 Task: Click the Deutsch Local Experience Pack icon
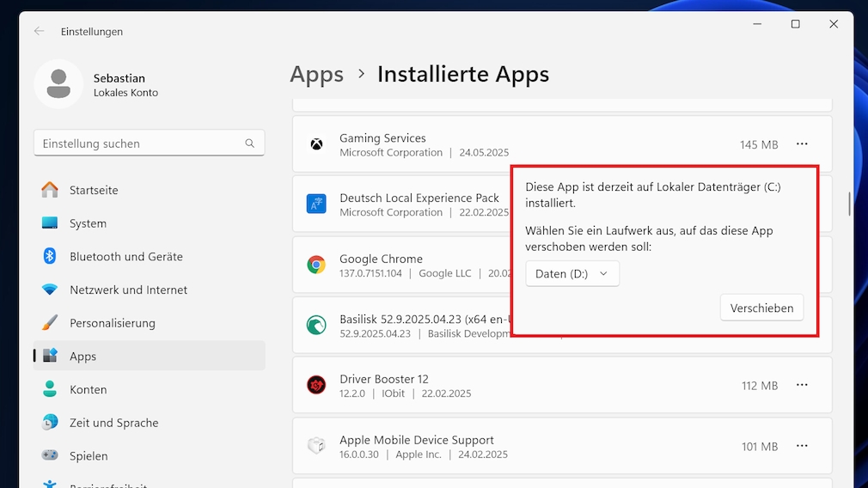(x=316, y=204)
